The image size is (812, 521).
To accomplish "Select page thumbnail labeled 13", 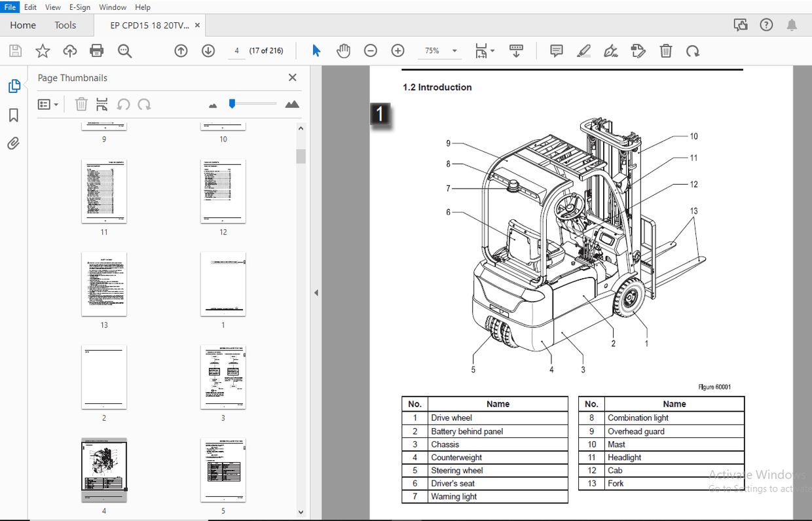I will click(104, 284).
